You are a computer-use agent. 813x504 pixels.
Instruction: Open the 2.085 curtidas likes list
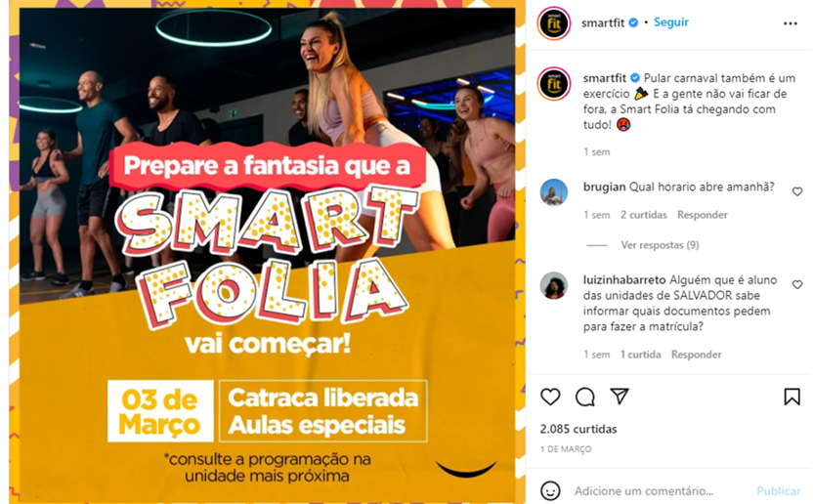(x=578, y=429)
